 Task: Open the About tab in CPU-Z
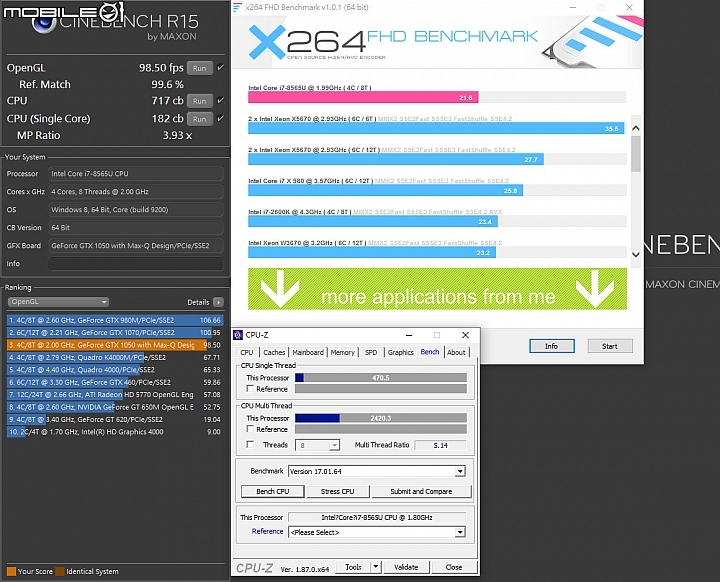(456, 352)
